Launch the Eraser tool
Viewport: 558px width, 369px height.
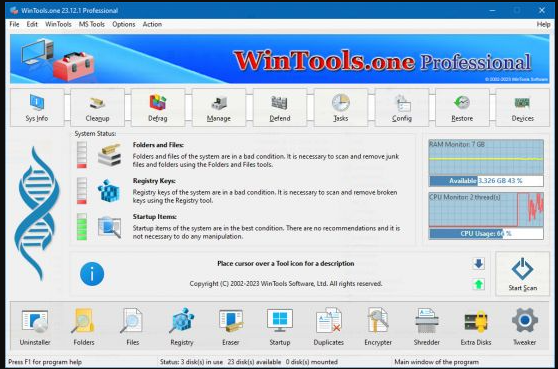[231, 327]
